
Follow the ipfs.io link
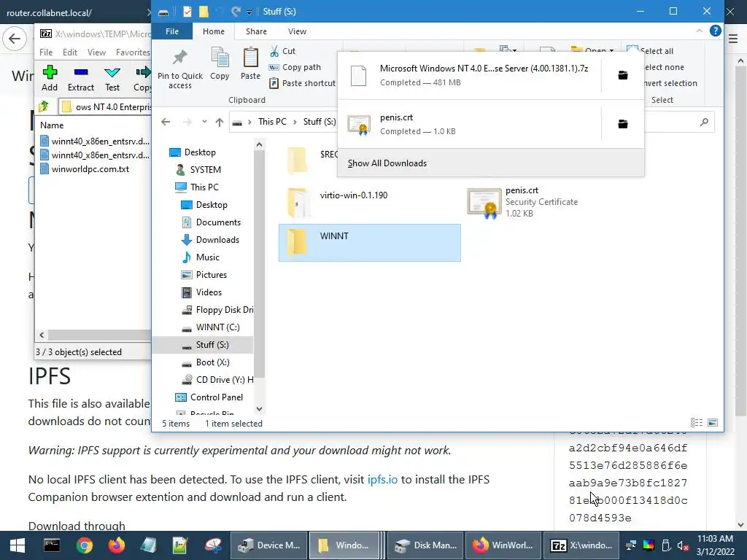click(382, 480)
